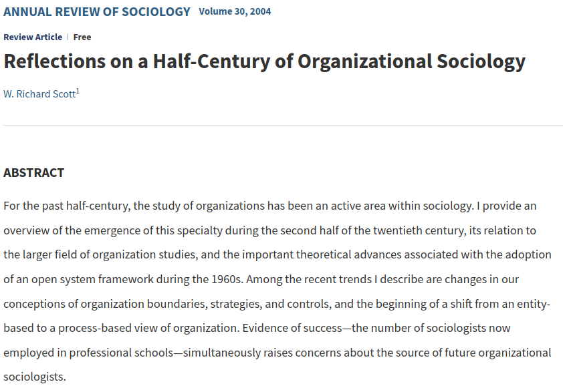Image resolution: width=563 pixels, height=392 pixels.
Task: Click the separator between Review Article and Free
Action: [68, 37]
